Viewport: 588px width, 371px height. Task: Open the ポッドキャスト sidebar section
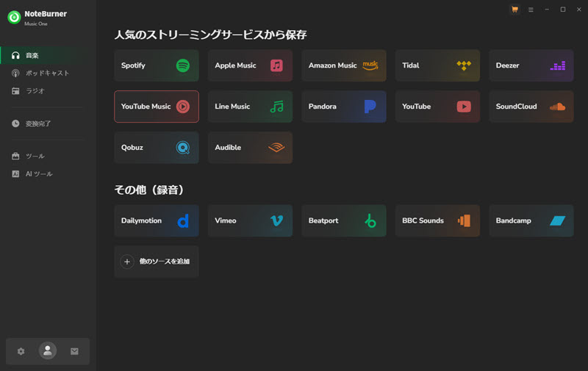(x=48, y=73)
